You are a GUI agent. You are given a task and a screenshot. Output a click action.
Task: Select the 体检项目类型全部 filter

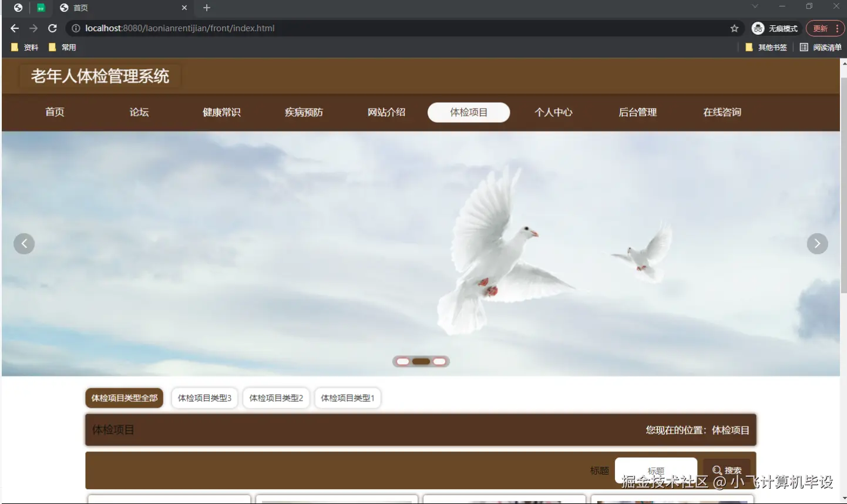[x=124, y=398]
